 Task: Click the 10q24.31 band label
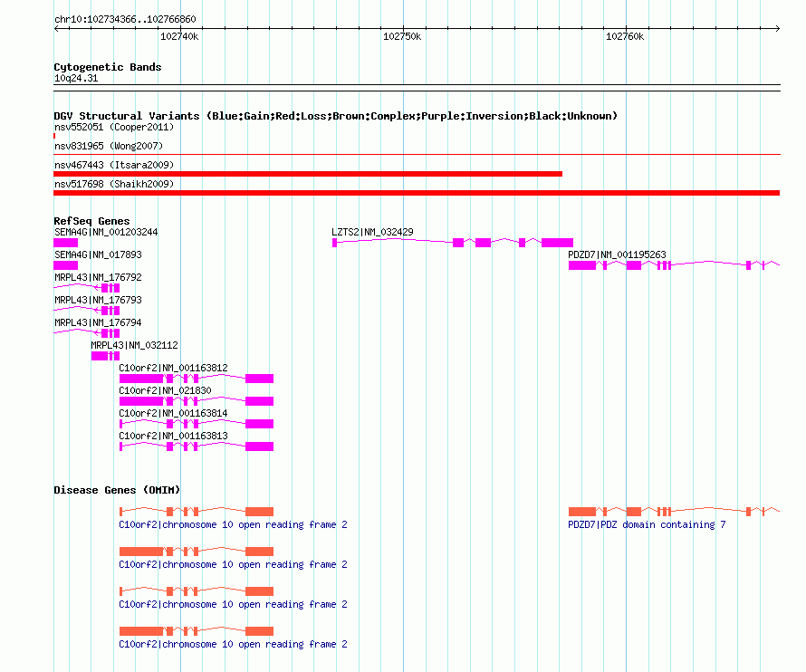coord(76,78)
